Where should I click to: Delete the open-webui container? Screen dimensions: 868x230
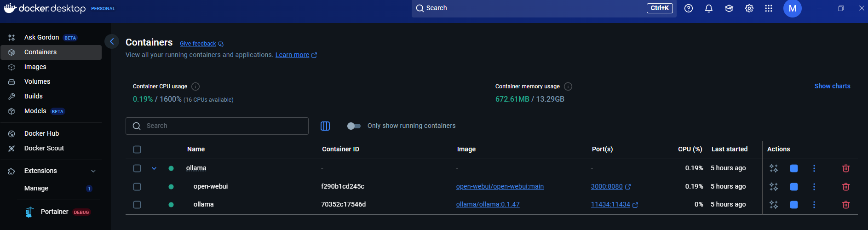pyautogui.click(x=845, y=187)
